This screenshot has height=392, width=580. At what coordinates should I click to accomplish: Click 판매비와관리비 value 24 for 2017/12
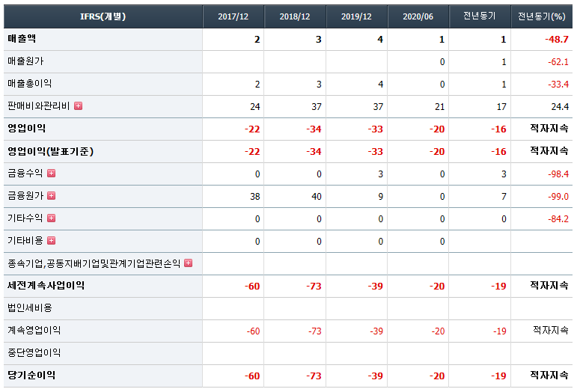click(255, 107)
